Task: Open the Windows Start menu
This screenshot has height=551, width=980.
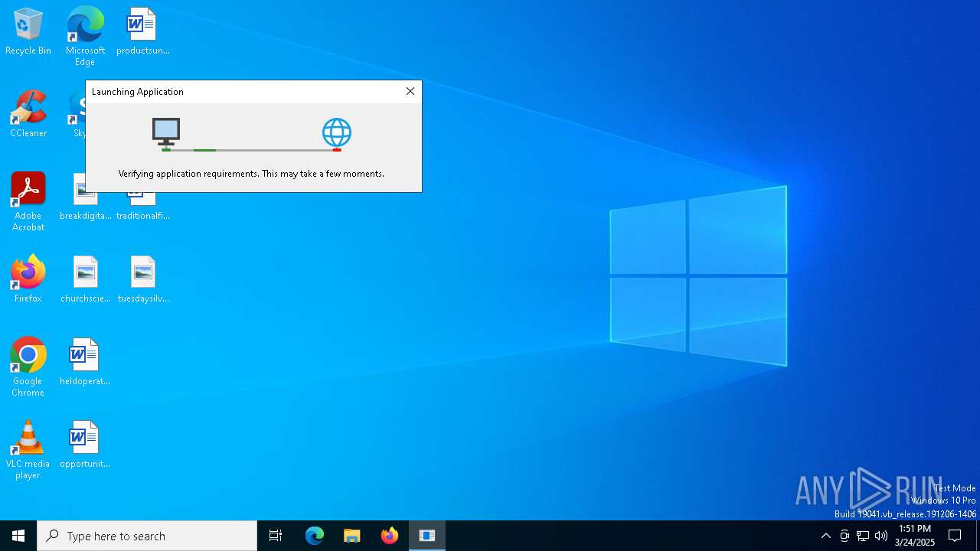Action: tap(18, 536)
